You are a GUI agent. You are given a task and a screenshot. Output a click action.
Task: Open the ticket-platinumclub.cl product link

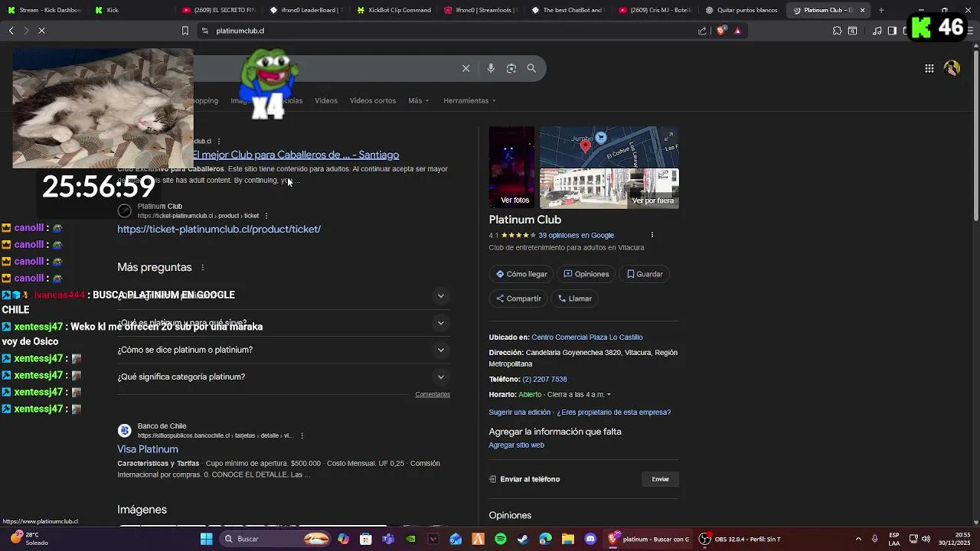pyautogui.click(x=219, y=229)
